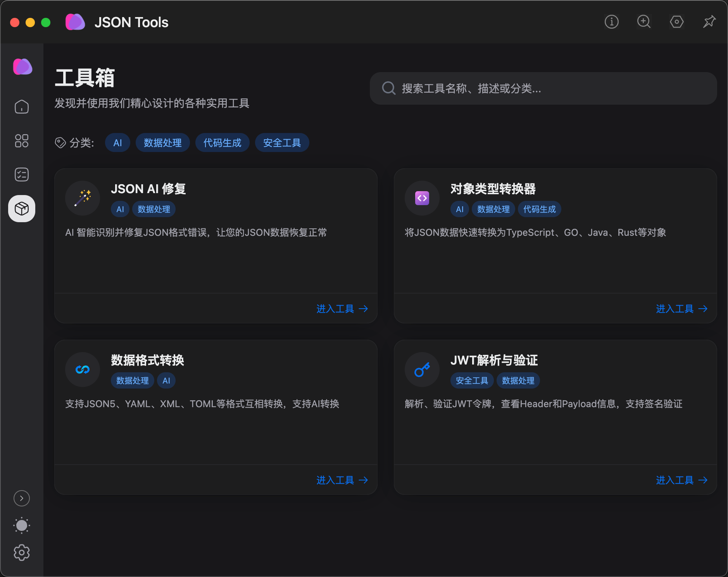The width and height of the screenshot is (728, 577).
Task: Click the tag icon next to 分类
Action: click(x=60, y=143)
